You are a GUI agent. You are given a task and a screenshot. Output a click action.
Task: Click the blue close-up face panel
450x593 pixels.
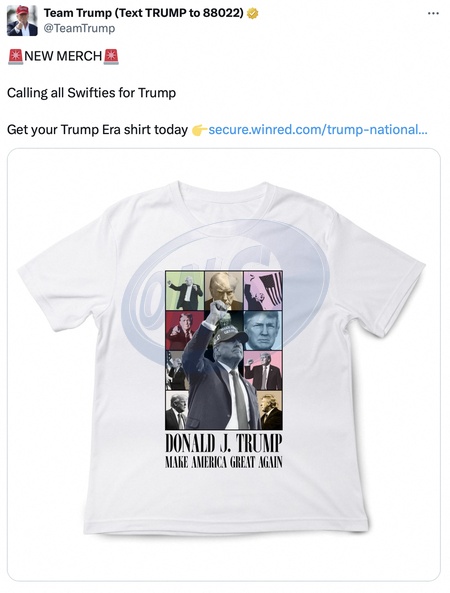tap(263, 331)
